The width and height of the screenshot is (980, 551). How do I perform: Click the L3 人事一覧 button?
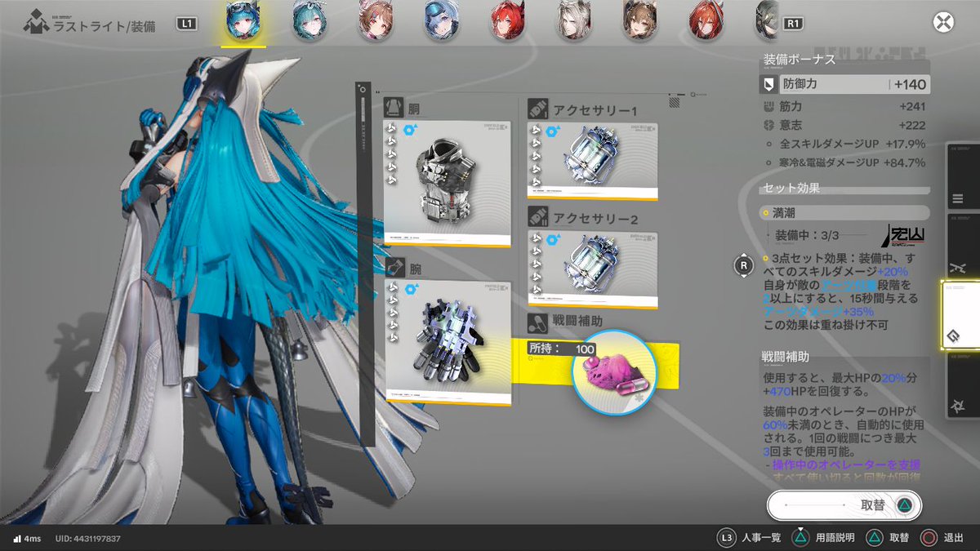coord(749,538)
